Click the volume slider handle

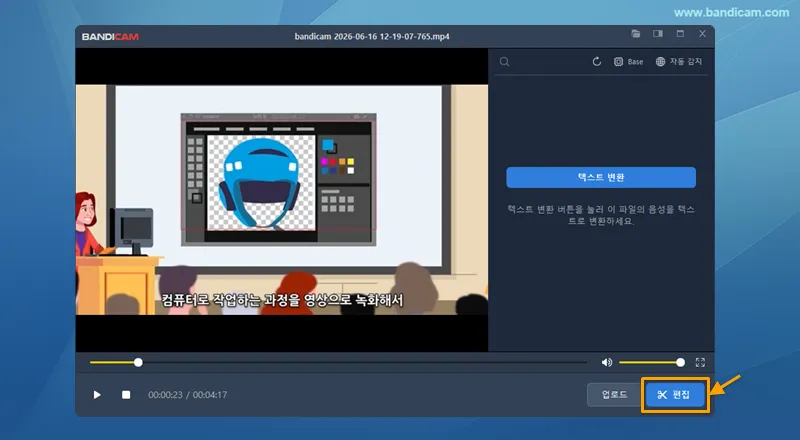680,362
